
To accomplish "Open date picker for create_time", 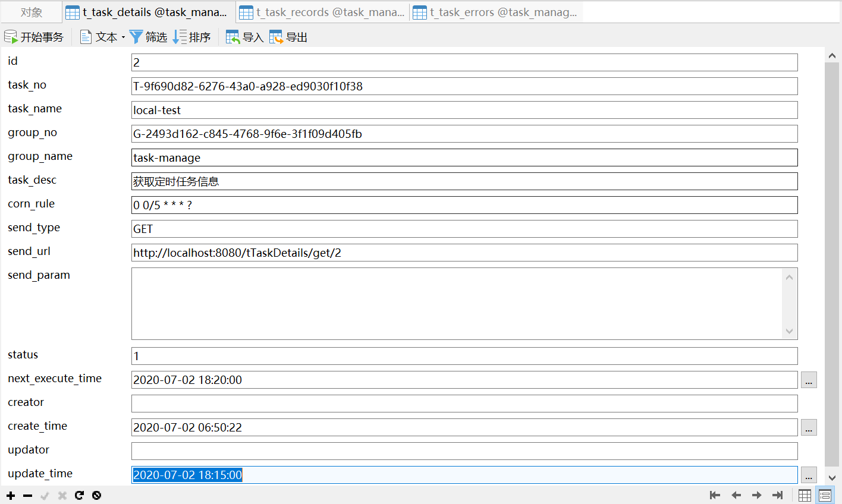I will (x=809, y=427).
